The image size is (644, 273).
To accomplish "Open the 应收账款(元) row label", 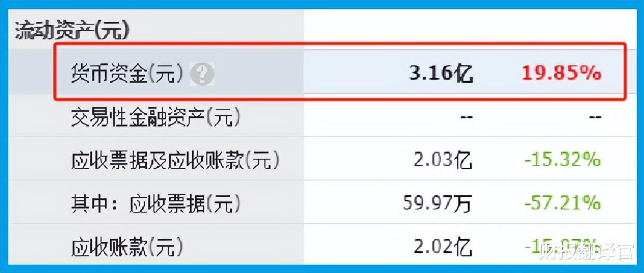I will [x=127, y=247].
